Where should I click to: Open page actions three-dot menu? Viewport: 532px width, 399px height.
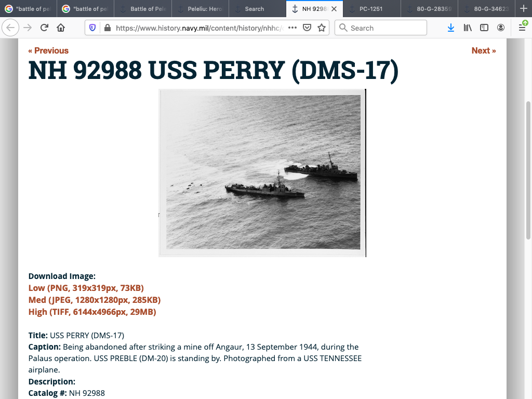tap(292, 28)
